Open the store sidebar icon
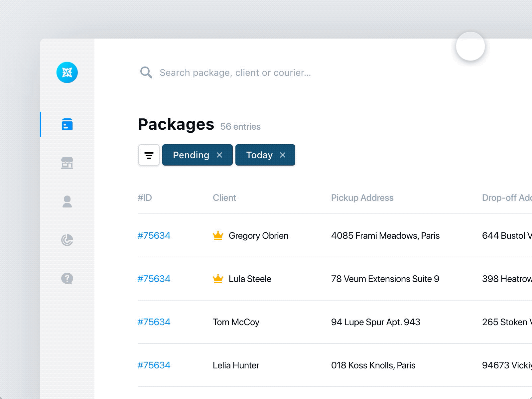This screenshot has height=399, width=532. (x=67, y=163)
